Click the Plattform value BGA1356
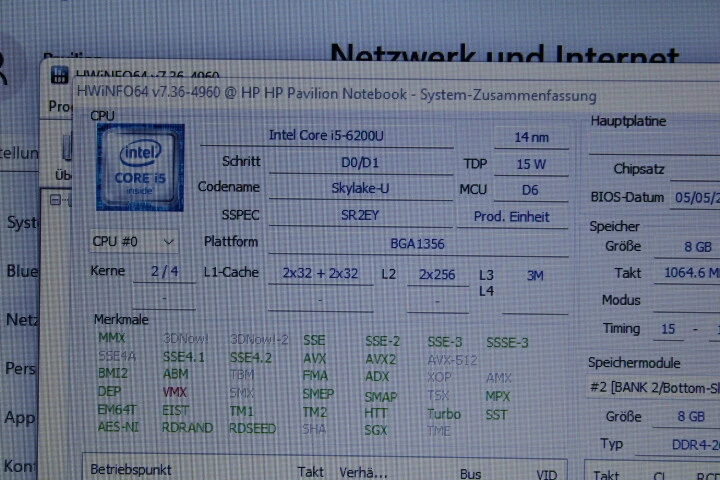The image size is (720, 480). [418, 244]
